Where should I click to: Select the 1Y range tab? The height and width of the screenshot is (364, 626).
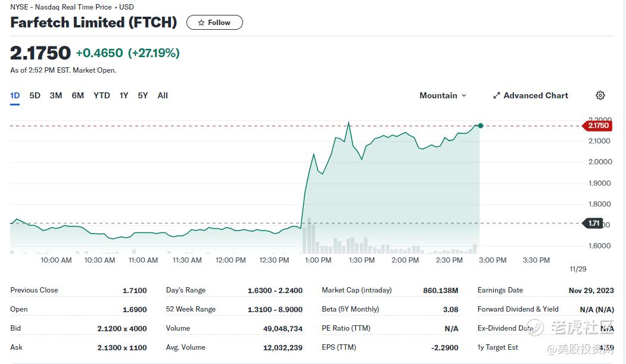(124, 95)
